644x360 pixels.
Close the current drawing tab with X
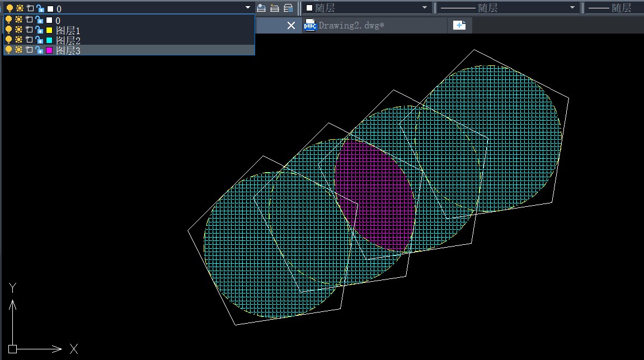point(291,26)
